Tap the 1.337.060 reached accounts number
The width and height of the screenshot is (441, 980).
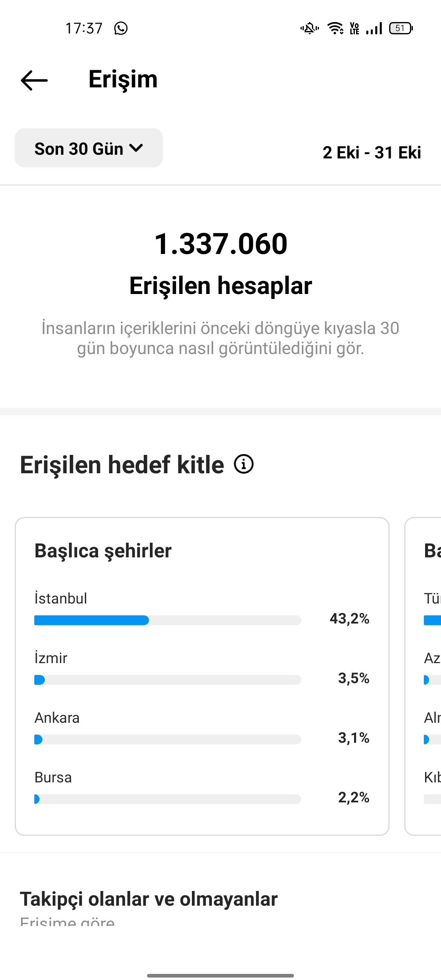221,244
